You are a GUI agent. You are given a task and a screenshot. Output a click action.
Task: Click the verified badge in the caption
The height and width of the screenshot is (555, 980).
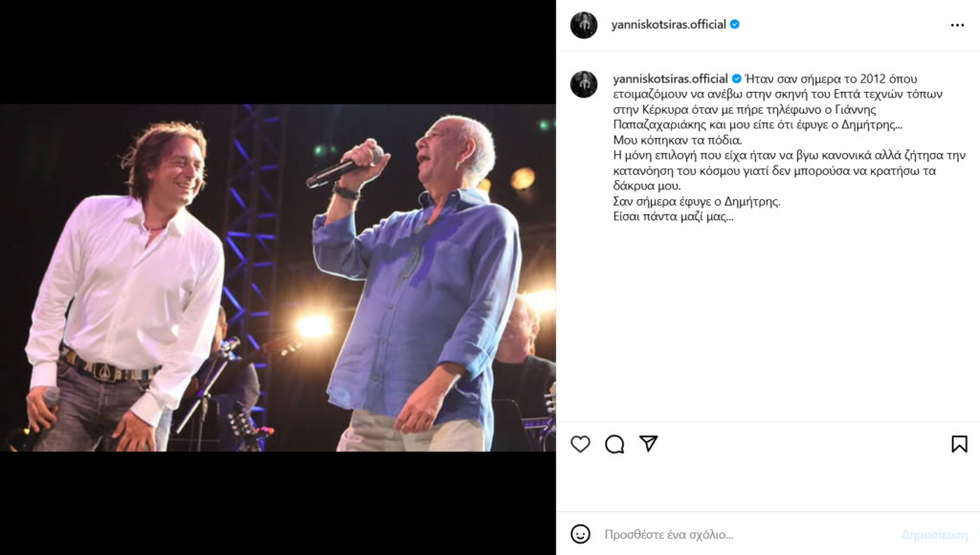click(737, 78)
